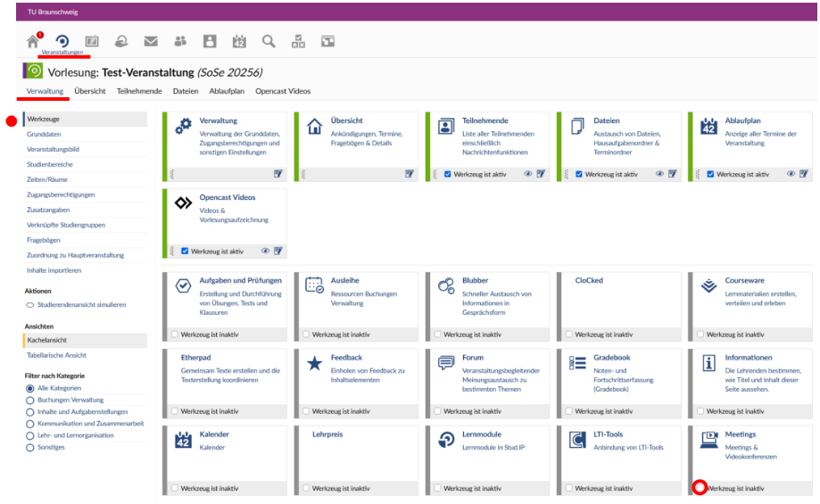Switch to the Opencast Videos tab

(x=283, y=91)
